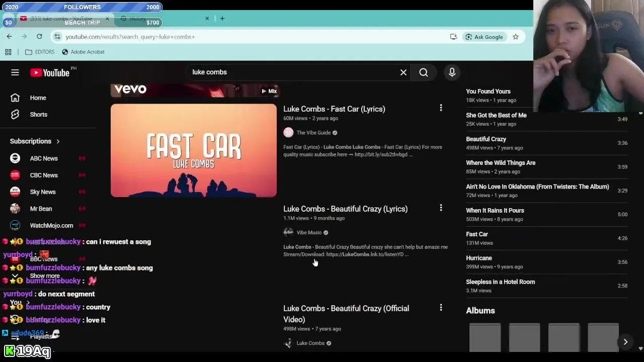Play the Fast Car lyrics thumbnail
644x362 pixels.
point(194,150)
